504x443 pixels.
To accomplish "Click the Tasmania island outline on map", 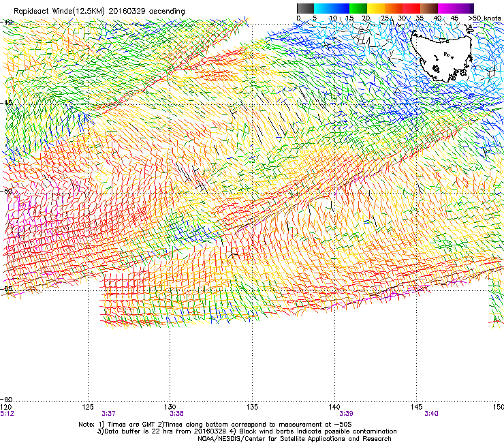I will pos(442,57).
